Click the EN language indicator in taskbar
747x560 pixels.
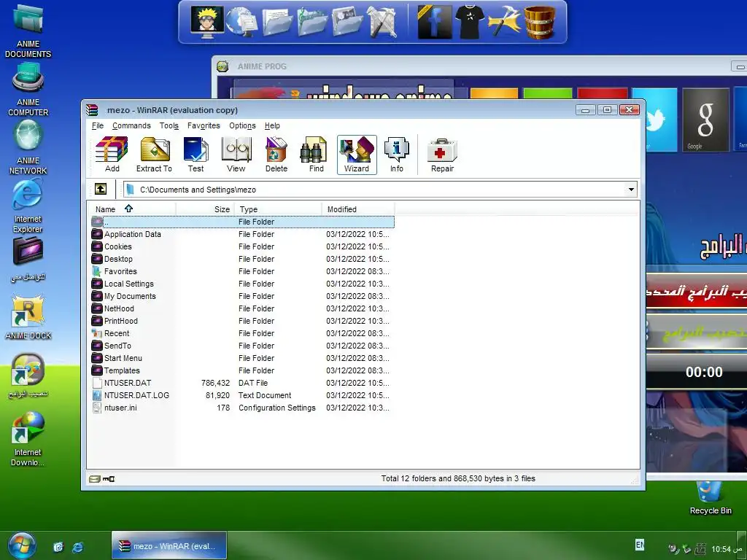[640, 544]
